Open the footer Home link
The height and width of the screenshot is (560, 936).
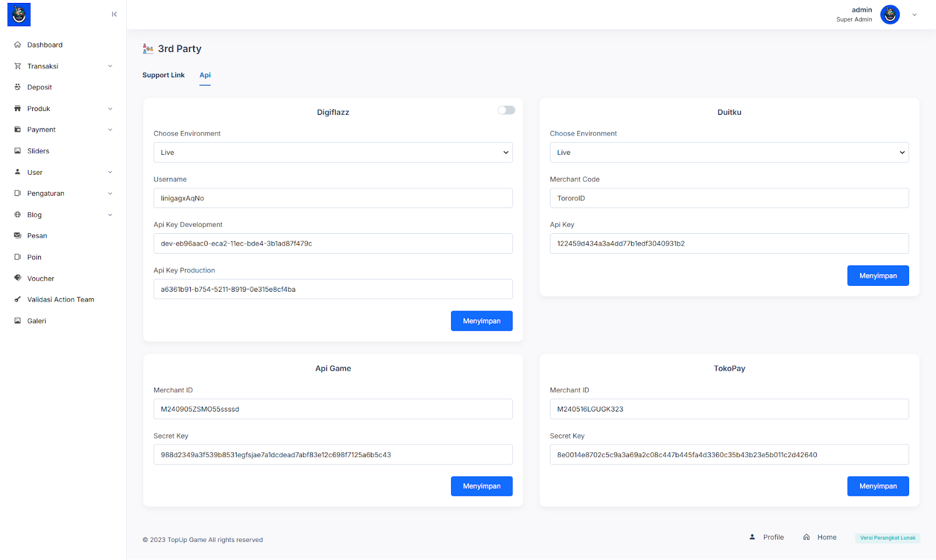pos(827,537)
